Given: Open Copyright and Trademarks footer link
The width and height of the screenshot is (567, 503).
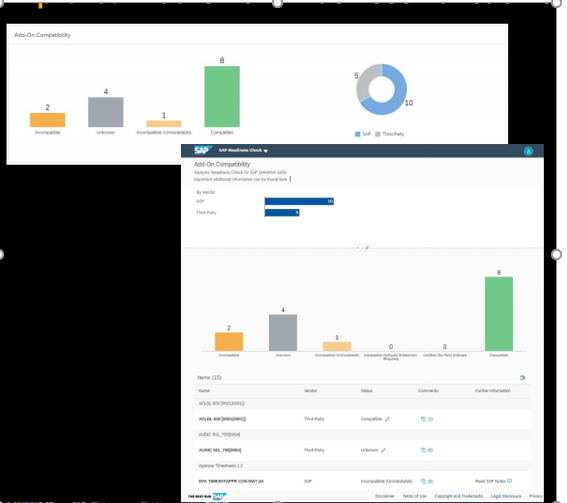Looking at the screenshot, I should pyautogui.click(x=459, y=496).
